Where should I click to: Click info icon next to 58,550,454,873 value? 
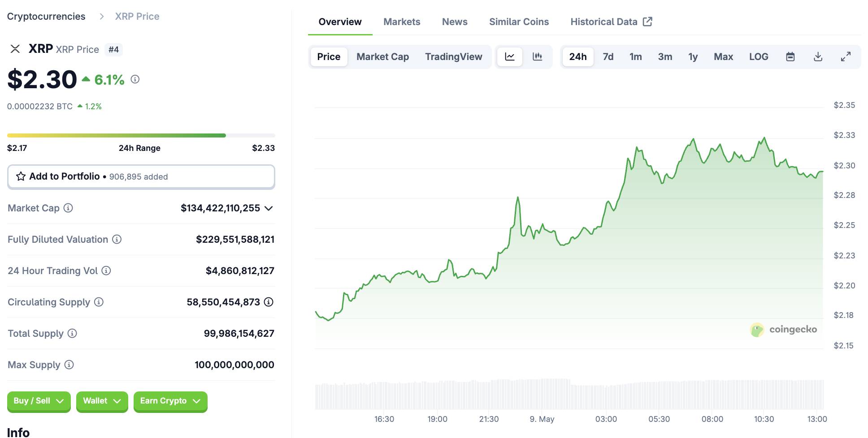click(x=269, y=302)
